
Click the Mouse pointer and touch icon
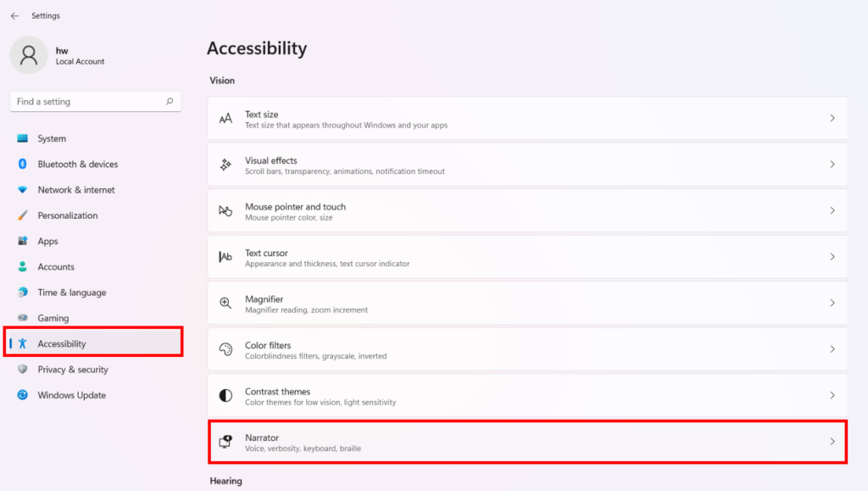[x=226, y=209]
